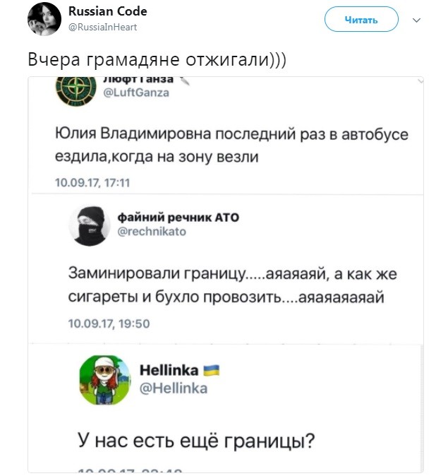Select the bold Hellinka display name
The height and width of the screenshot is (476, 448).
point(169,370)
